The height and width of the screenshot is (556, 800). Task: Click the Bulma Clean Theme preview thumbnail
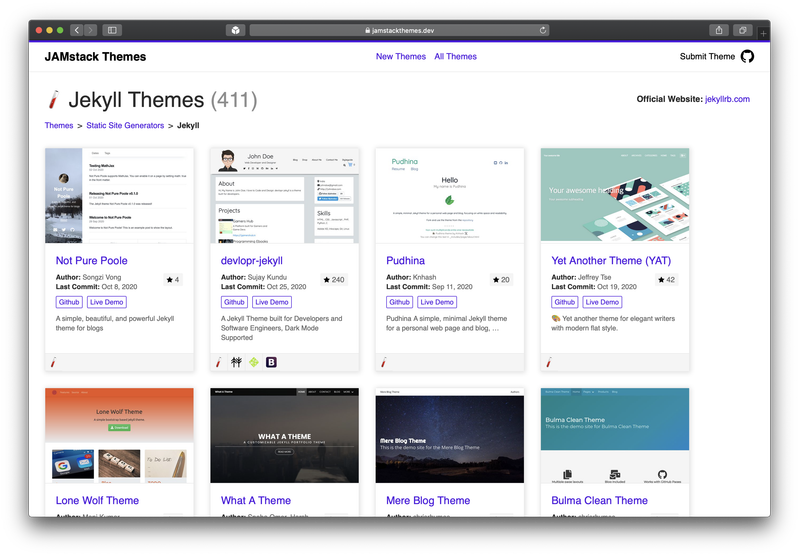[615, 436]
